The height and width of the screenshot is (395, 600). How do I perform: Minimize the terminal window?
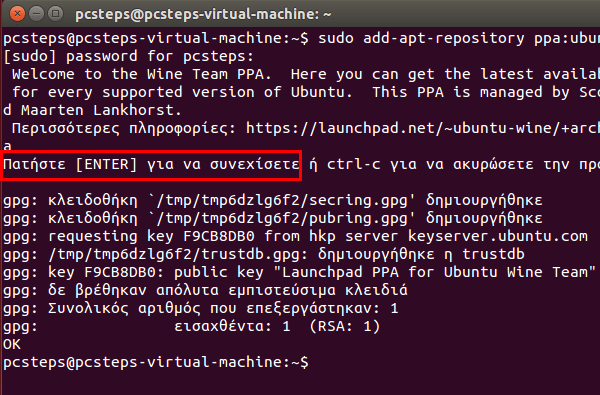click(x=36, y=14)
